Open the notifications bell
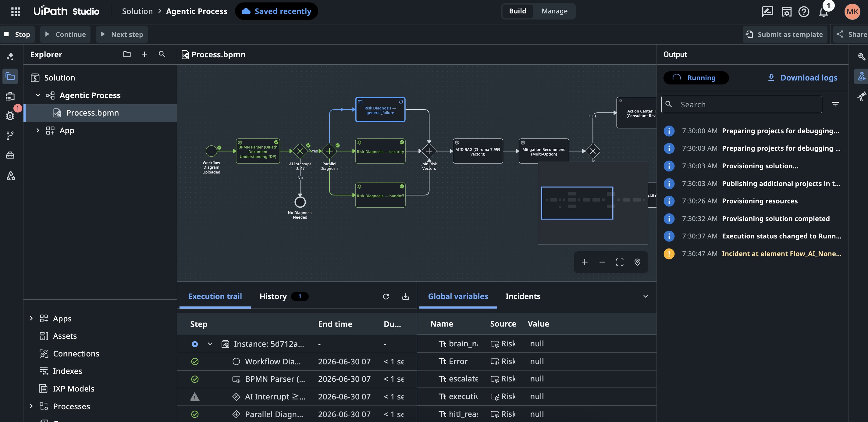Screen dimensions: 868x422 pyautogui.click(x=823, y=12)
